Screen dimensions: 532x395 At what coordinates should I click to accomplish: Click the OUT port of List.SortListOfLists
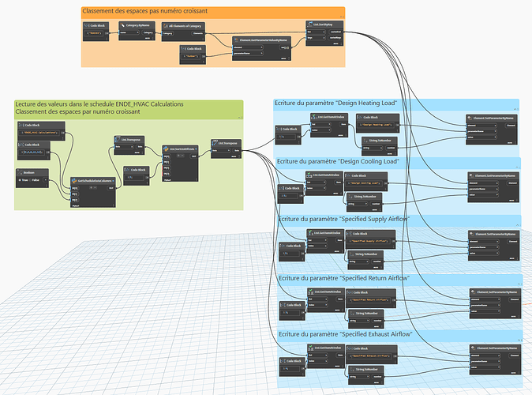(x=193, y=156)
